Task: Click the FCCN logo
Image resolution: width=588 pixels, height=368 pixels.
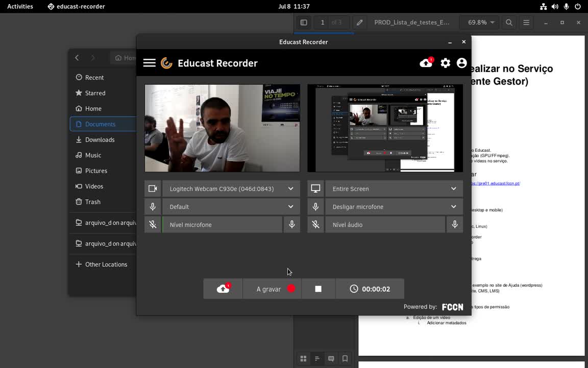Action: click(x=452, y=307)
